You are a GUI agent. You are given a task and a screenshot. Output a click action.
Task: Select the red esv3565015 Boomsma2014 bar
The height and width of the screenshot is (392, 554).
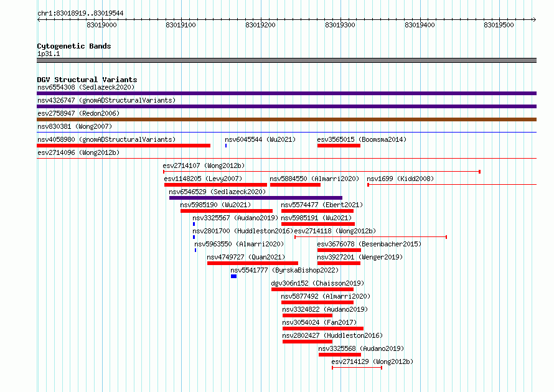[x=339, y=146]
